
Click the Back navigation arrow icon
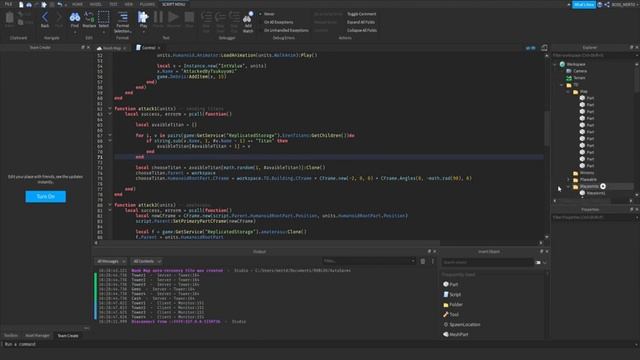point(45,17)
